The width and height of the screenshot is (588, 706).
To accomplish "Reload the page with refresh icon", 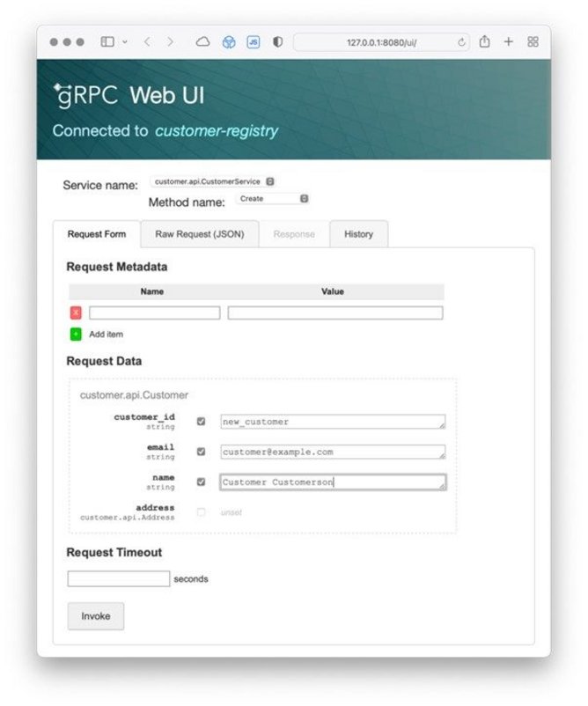I will point(461,42).
